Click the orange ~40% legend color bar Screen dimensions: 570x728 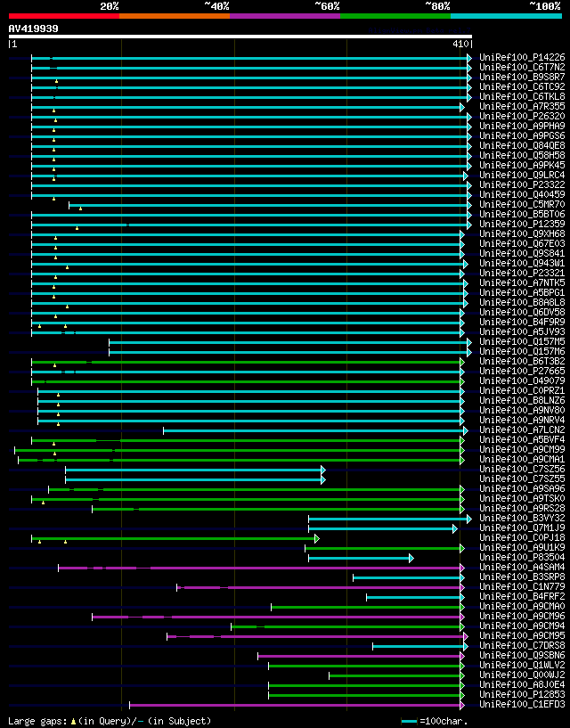pos(175,16)
